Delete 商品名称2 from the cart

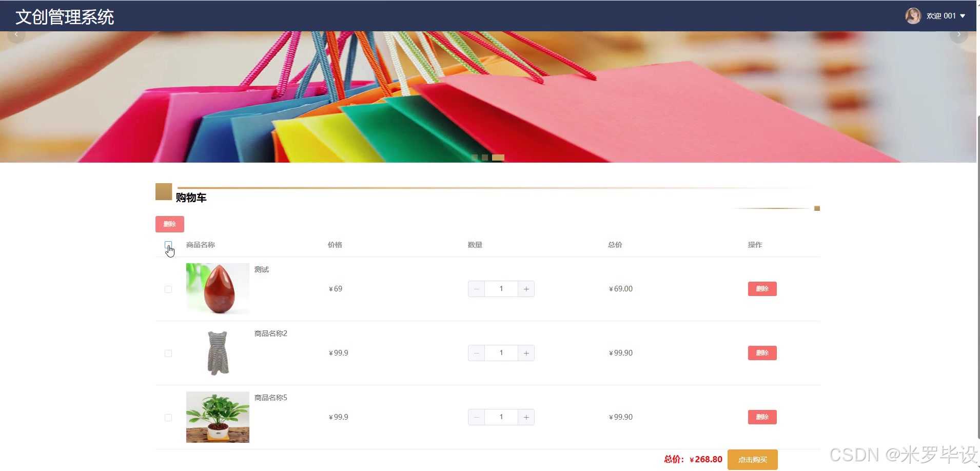point(762,353)
